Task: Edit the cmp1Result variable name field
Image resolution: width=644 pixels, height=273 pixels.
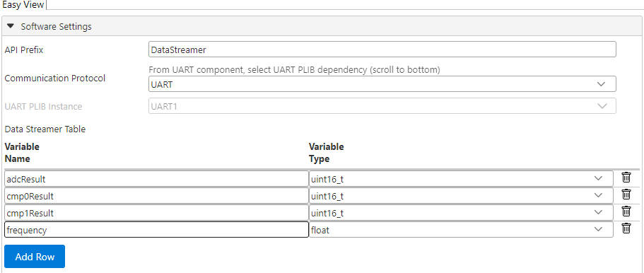Action: pos(156,213)
